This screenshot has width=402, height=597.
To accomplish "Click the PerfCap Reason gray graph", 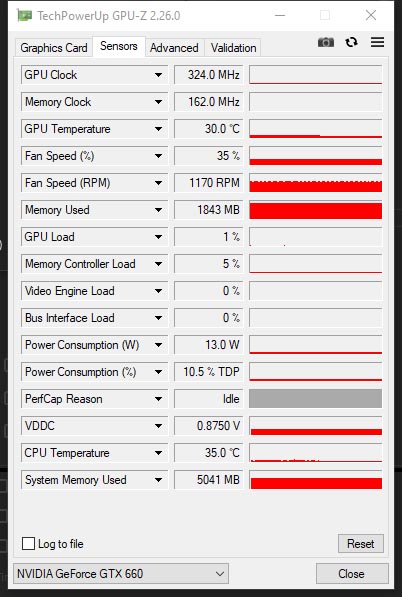I will click(316, 399).
